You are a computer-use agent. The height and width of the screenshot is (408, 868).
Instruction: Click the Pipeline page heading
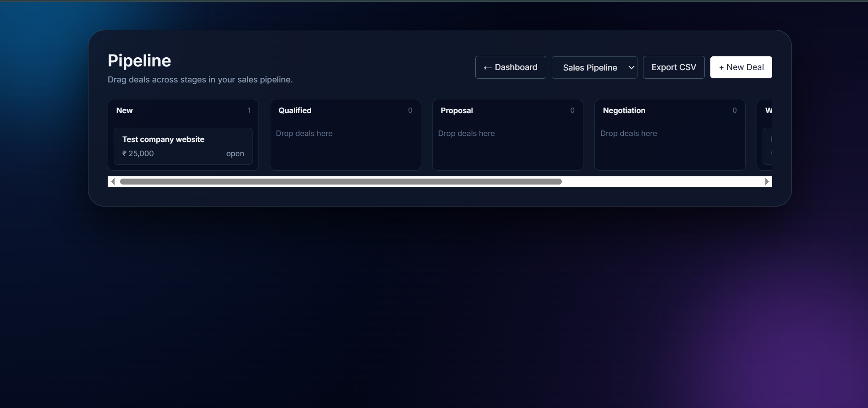(139, 61)
